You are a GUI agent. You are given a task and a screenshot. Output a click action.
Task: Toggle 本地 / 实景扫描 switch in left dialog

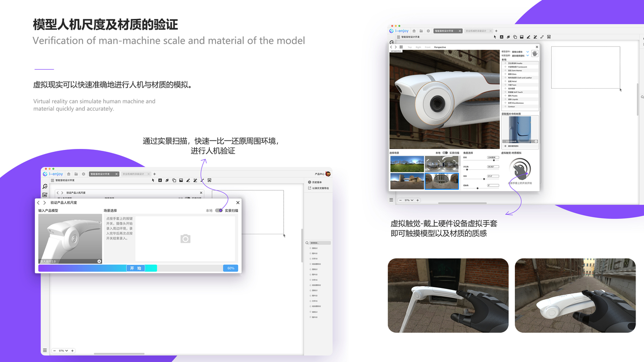point(219,211)
